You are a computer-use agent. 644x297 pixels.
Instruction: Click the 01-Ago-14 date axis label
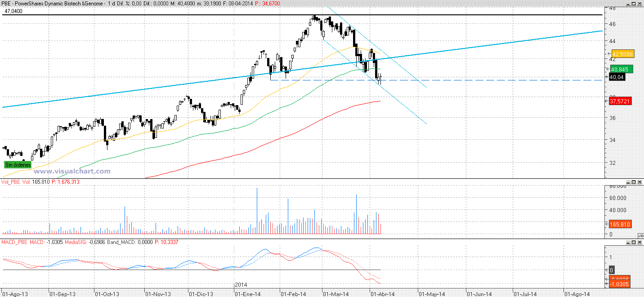point(576,293)
